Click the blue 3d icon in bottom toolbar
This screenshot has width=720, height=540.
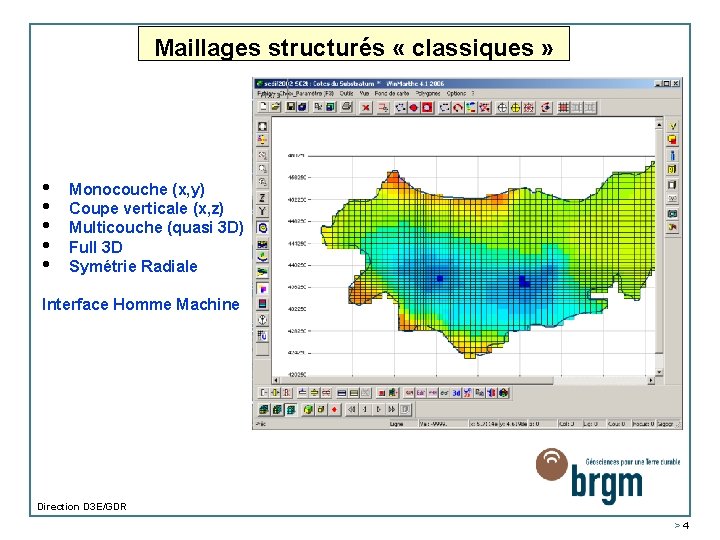click(x=456, y=393)
